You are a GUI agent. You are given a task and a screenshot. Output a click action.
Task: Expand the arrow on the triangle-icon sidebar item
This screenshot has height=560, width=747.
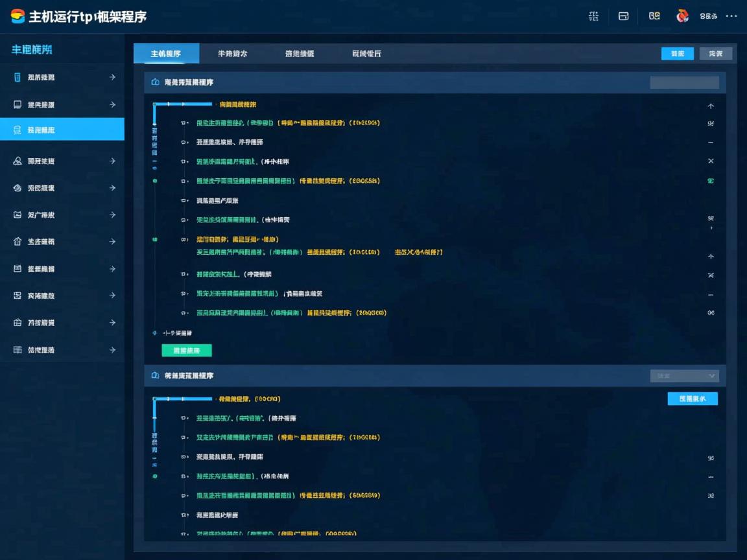point(112,161)
